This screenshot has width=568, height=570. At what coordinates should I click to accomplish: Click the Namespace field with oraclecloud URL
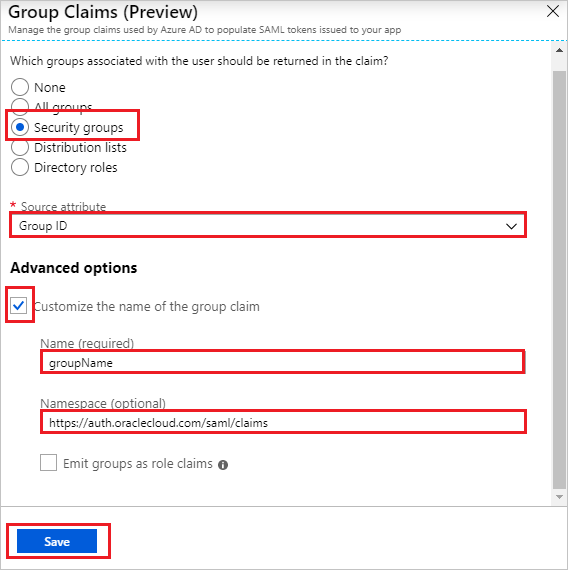click(283, 422)
